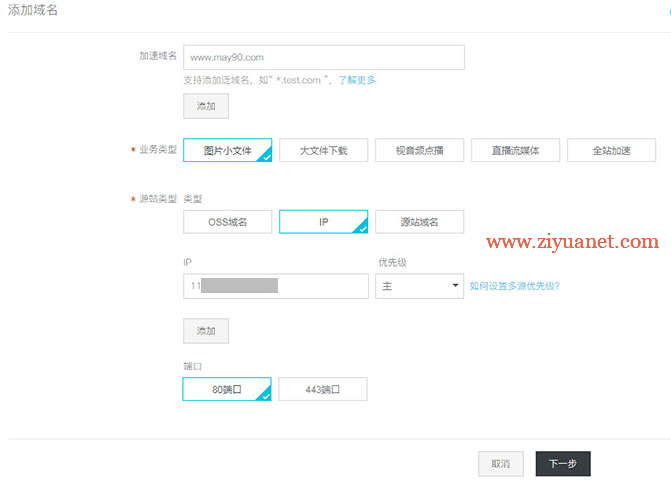Viewport: 671px width, 485px height.
Task: Click the 添加 button under the domain field
Action: point(206,106)
